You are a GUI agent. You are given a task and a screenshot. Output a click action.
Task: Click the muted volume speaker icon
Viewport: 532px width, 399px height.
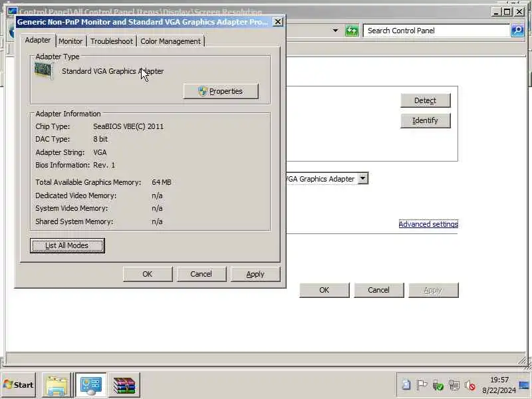pyautogui.click(x=470, y=385)
